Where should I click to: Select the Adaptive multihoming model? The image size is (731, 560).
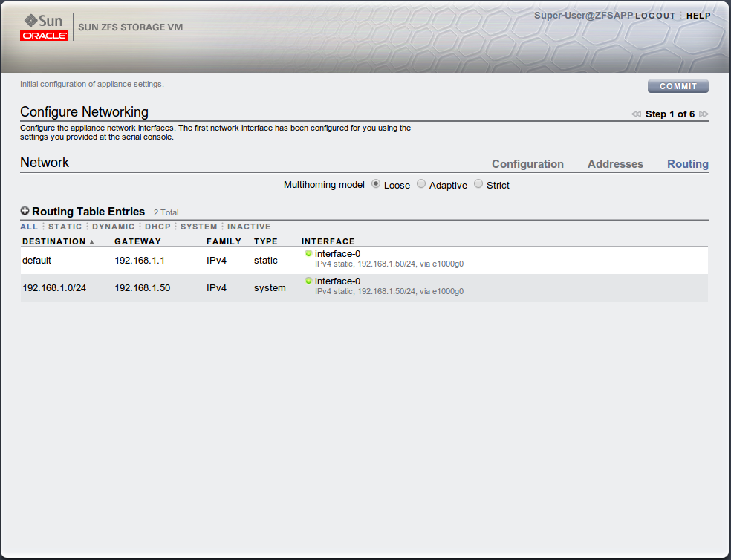(x=421, y=183)
